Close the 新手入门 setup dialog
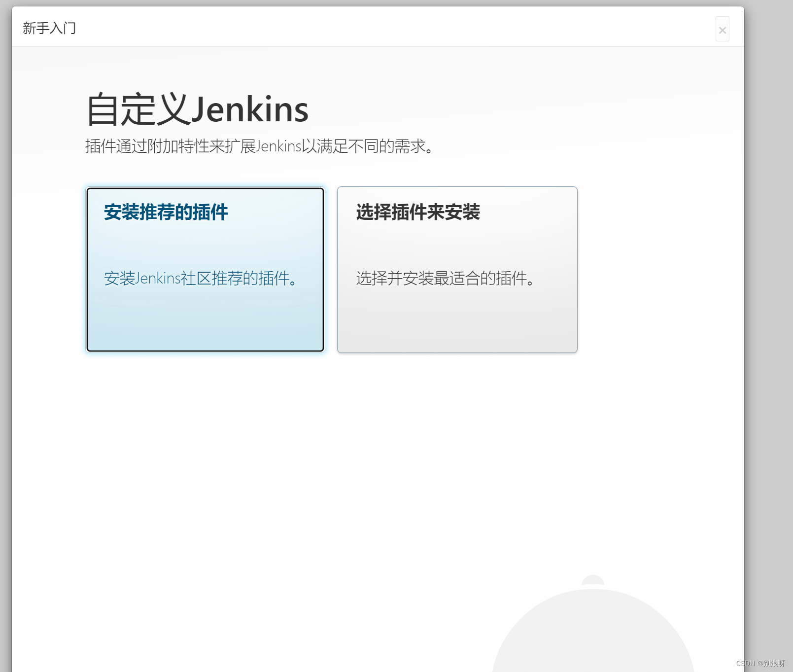The height and width of the screenshot is (672, 793). pos(722,30)
